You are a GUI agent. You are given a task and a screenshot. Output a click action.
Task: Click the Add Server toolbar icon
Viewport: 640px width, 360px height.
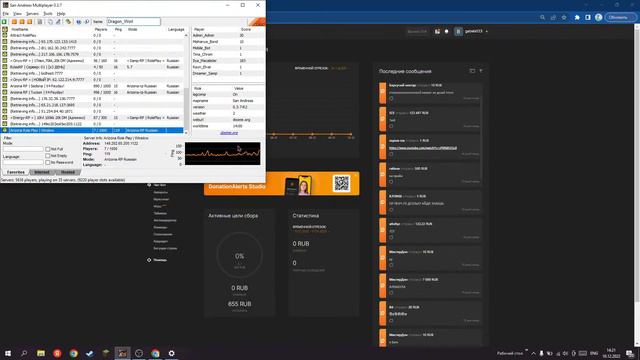pyautogui.click(x=14, y=22)
